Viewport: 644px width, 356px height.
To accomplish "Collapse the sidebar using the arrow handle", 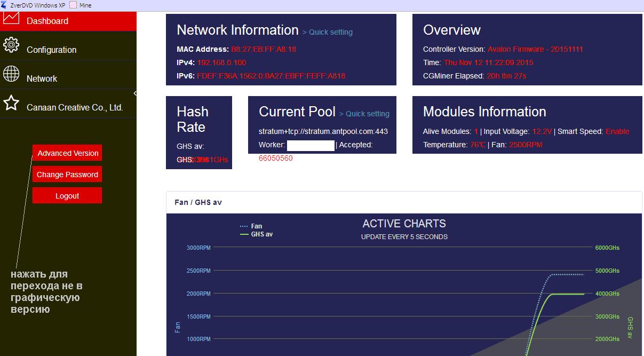I will (x=135, y=93).
